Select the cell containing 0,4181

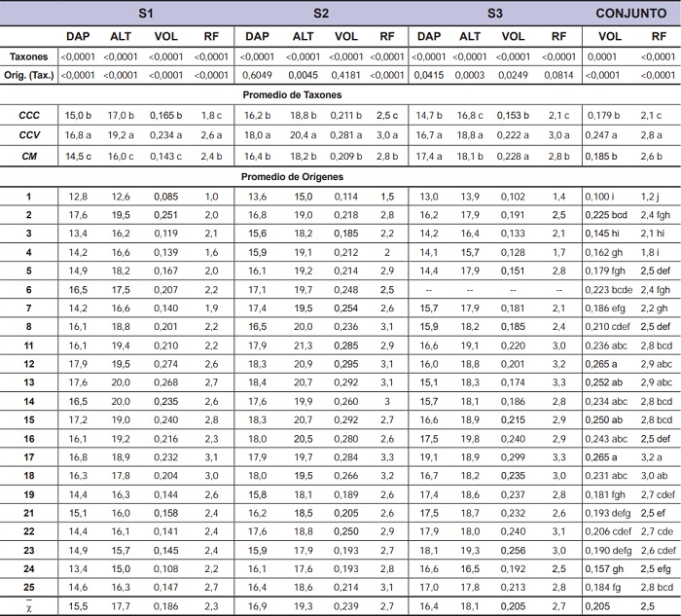(346, 75)
